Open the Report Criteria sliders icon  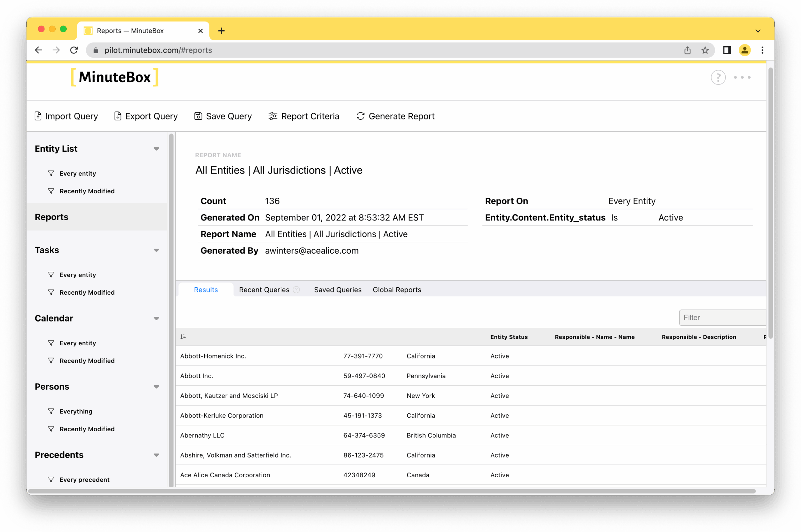(x=273, y=116)
